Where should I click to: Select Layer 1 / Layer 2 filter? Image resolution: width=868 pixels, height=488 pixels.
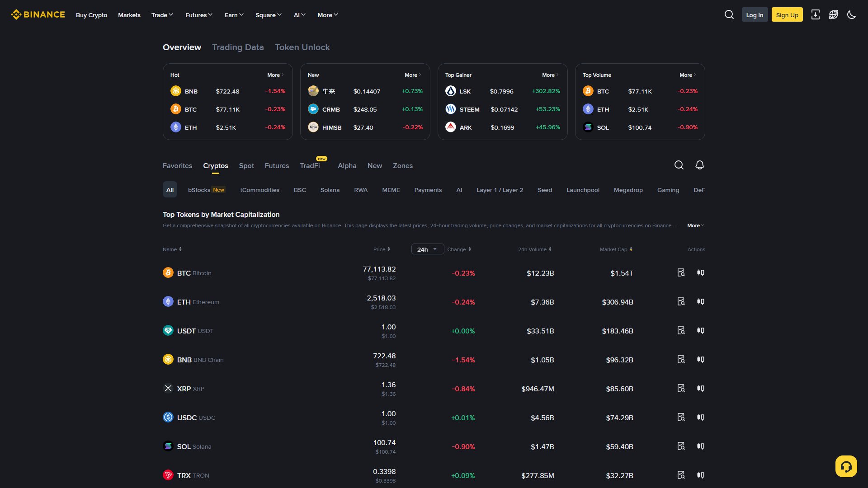tap(500, 190)
